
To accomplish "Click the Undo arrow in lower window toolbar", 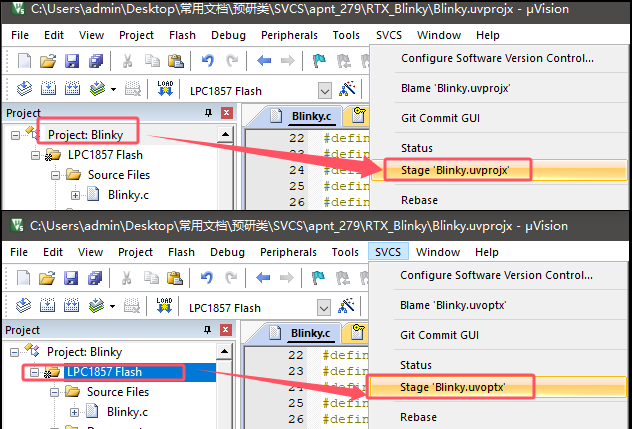I will 207,279.
